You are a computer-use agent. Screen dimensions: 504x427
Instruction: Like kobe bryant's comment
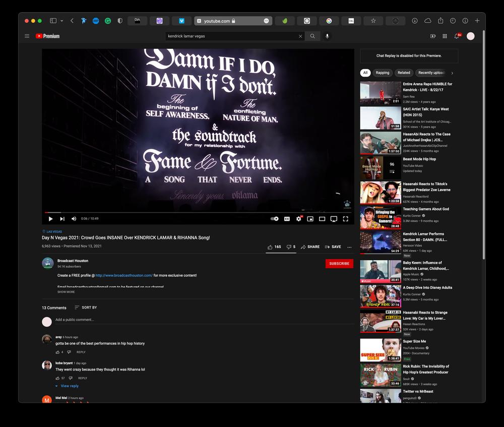57,378
